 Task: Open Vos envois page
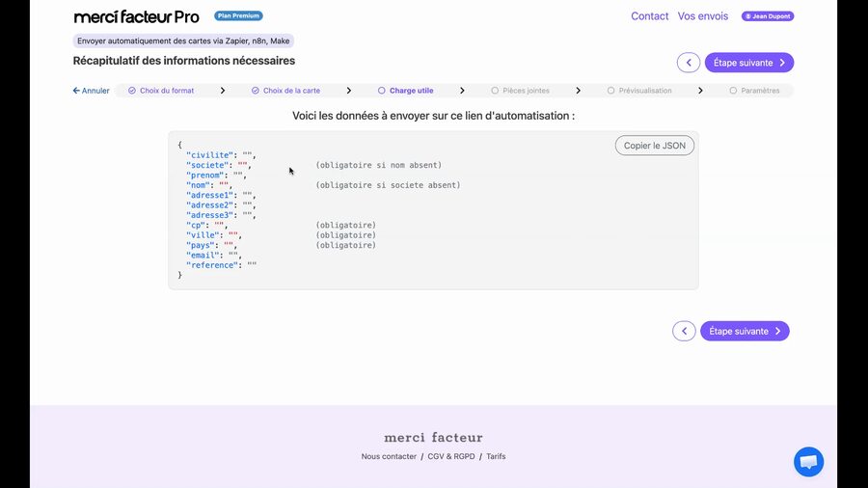tap(702, 16)
